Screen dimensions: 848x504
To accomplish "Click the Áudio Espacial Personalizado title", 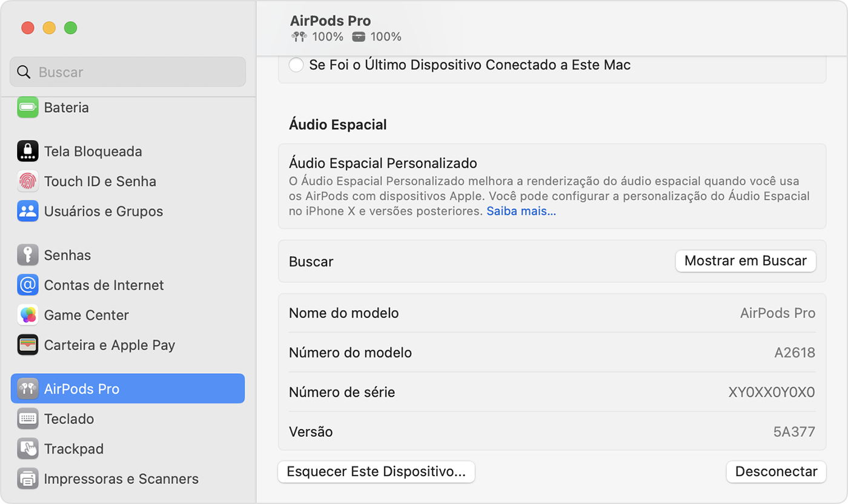I will 383,163.
